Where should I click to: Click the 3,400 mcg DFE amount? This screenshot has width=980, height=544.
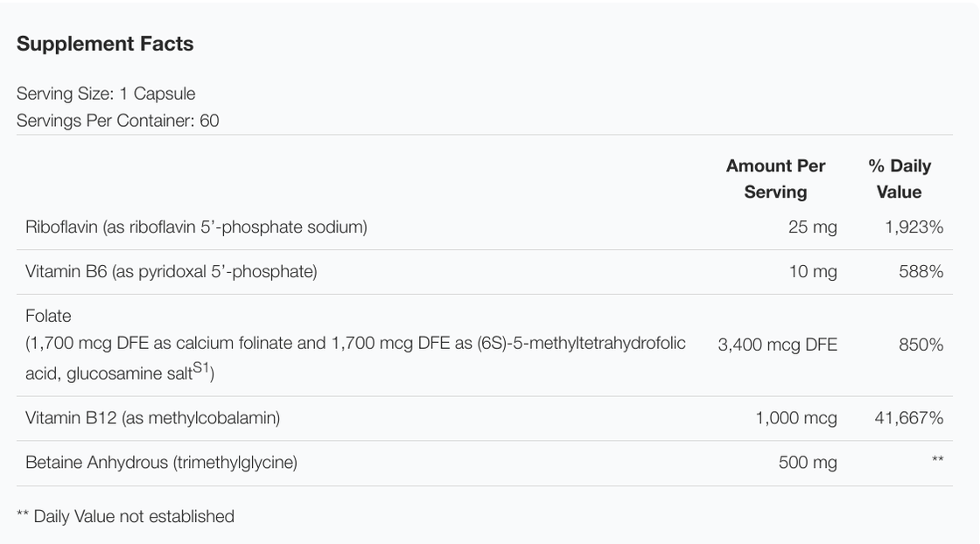pos(777,345)
